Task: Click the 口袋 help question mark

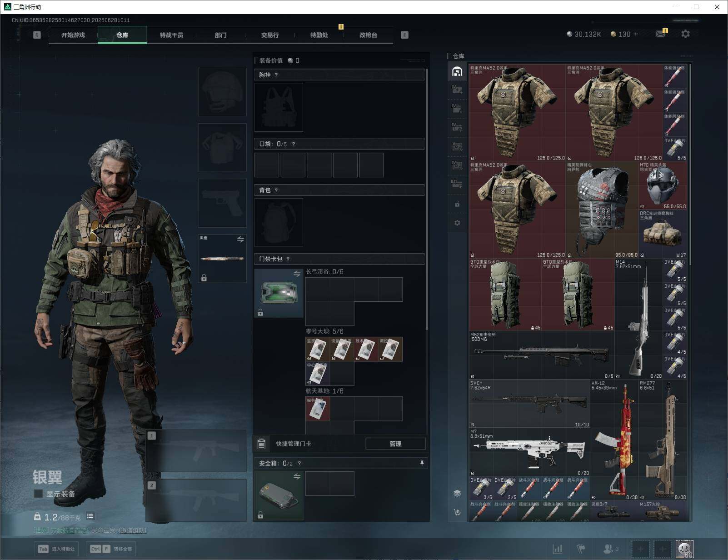Action: [x=294, y=144]
